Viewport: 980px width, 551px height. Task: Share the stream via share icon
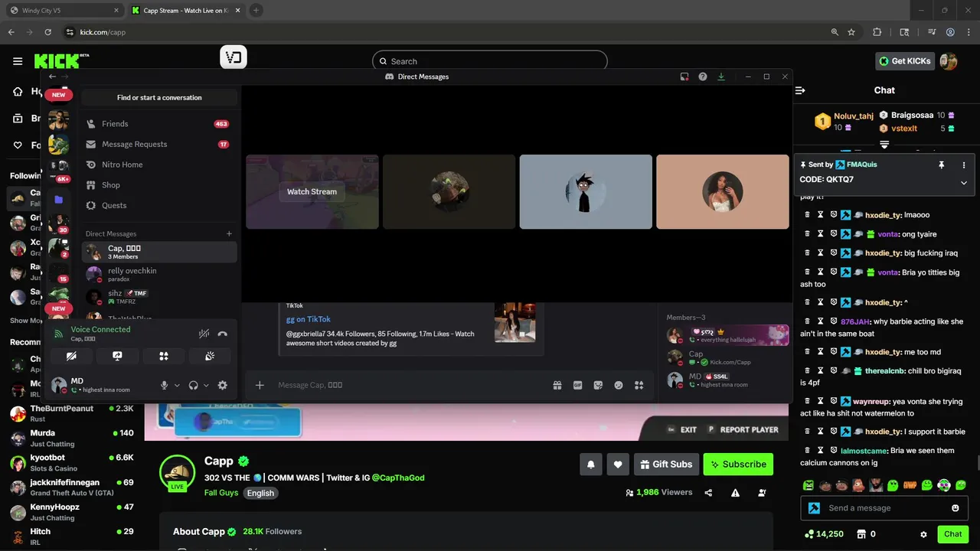(709, 493)
